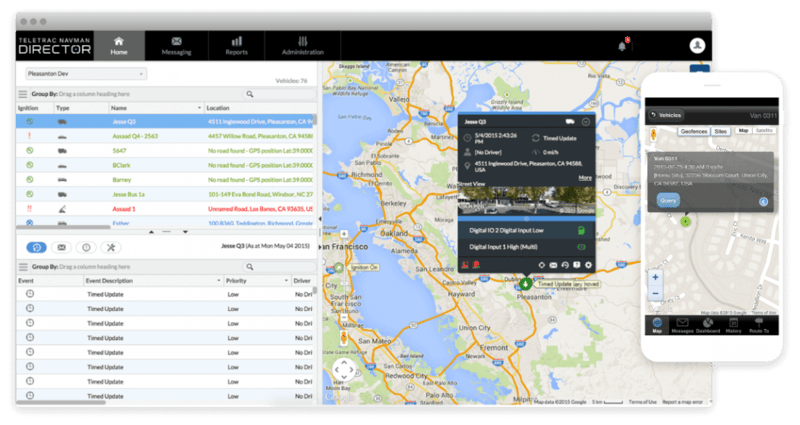
Task: Open the Street View thumbnail in popup
Action: (526, 201)
